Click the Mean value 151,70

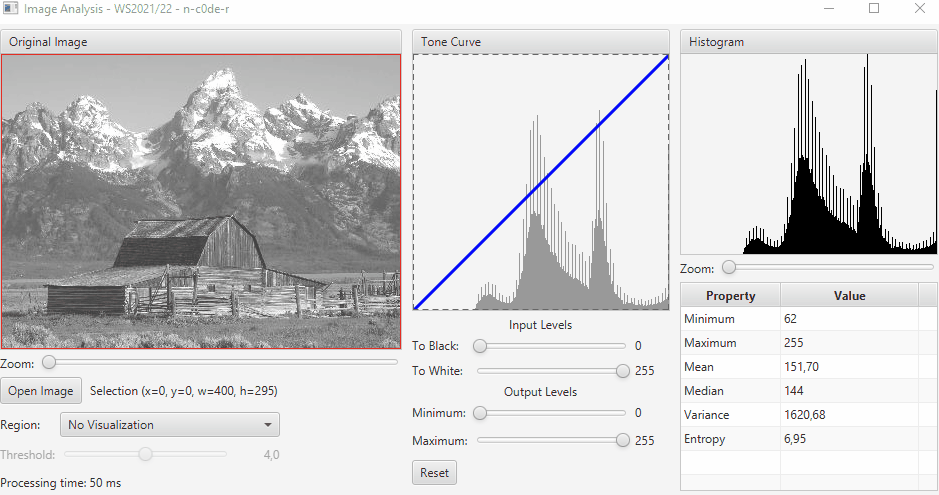click(x=801, y=367)
